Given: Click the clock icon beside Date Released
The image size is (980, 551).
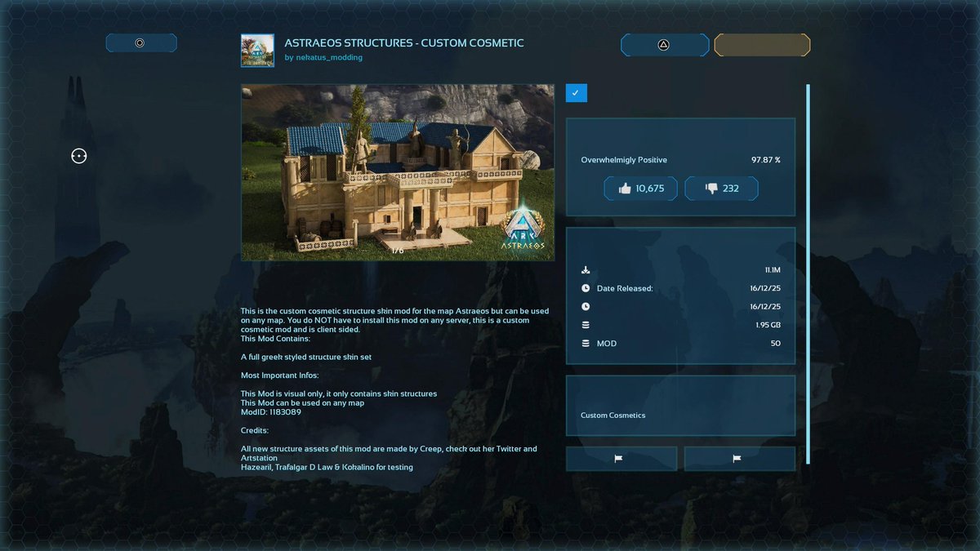Looking at the screenshot, I should coord(586,288).
